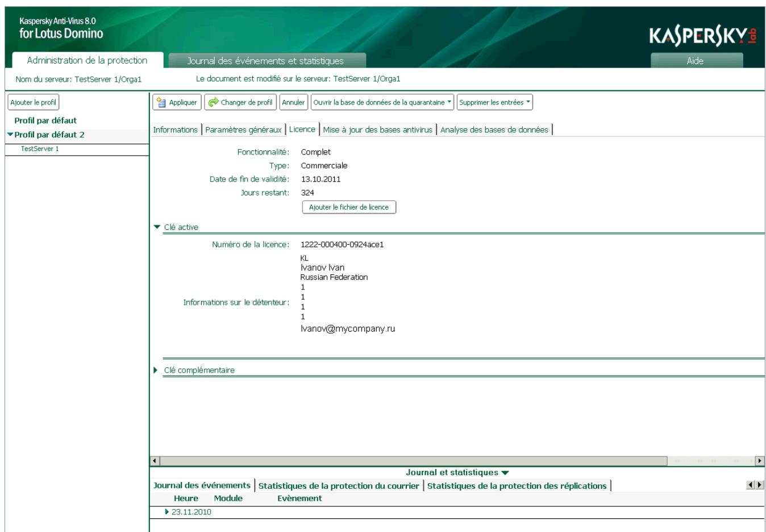Select the bottom Journal des événements tab
Viewport: 766px width, 532px height.
tap(202, 485)
